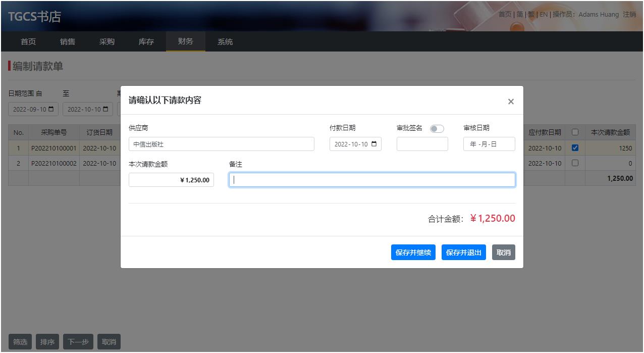Close the payment confirmation dialog with X
The height and width of the screenshot is (353, 644).
pos(511,102)
